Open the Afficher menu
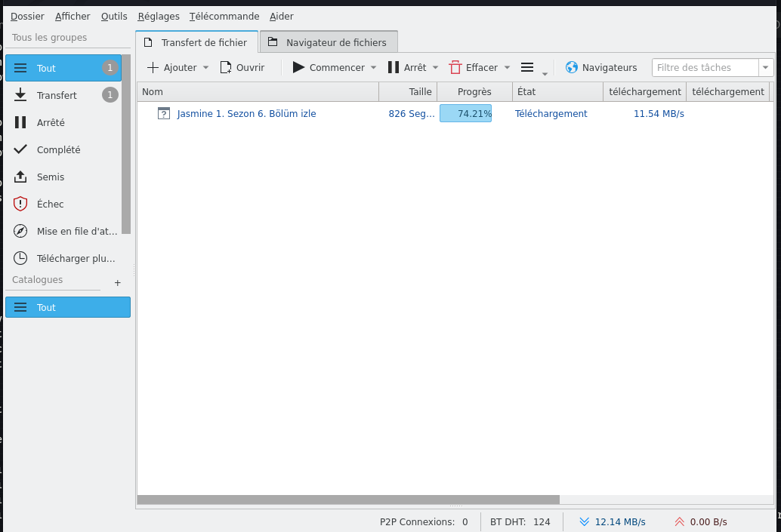The height and width of the screenshot is (532, 781). tap(73, 16)
